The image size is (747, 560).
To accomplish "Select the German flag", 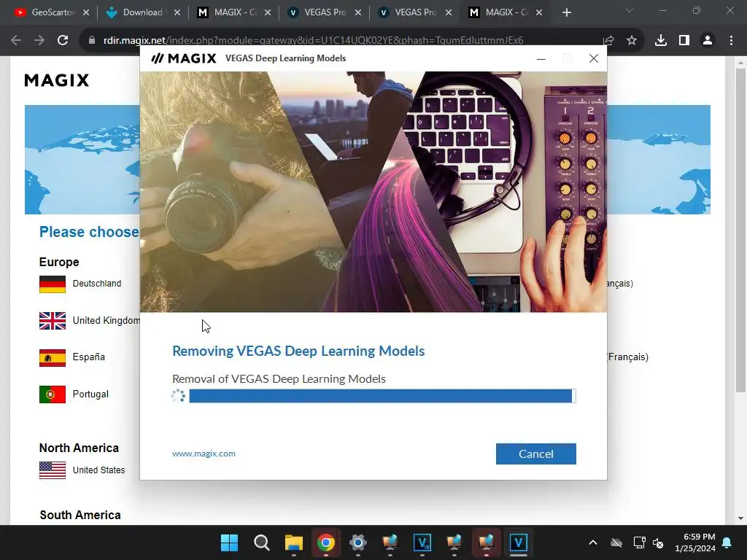I will click(x=53, y=284).
